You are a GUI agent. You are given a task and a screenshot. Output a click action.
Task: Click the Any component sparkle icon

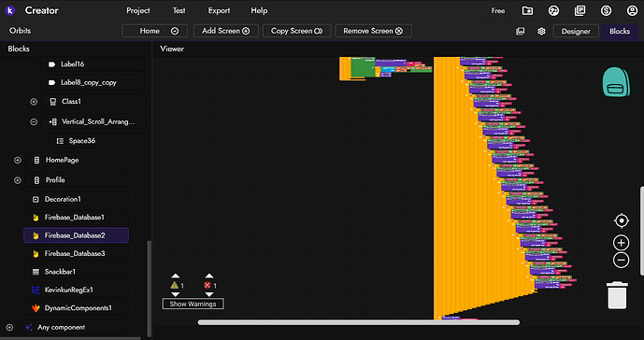pos(29,328)
